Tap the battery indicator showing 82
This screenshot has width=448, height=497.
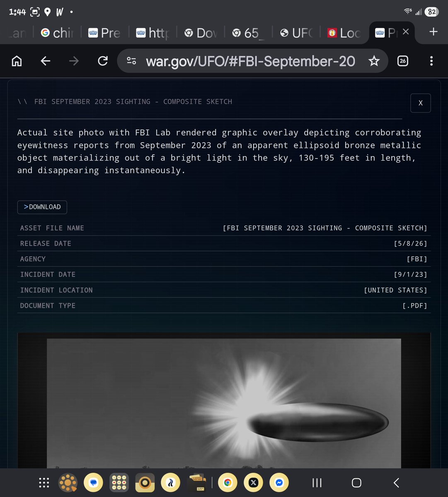(432, 12)
